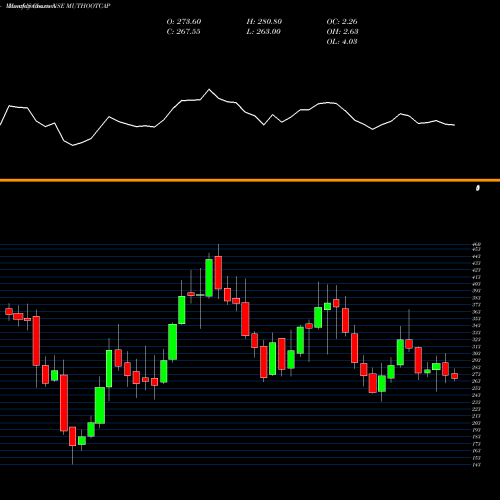Click the 0 indicator axis label

point(478,188)
